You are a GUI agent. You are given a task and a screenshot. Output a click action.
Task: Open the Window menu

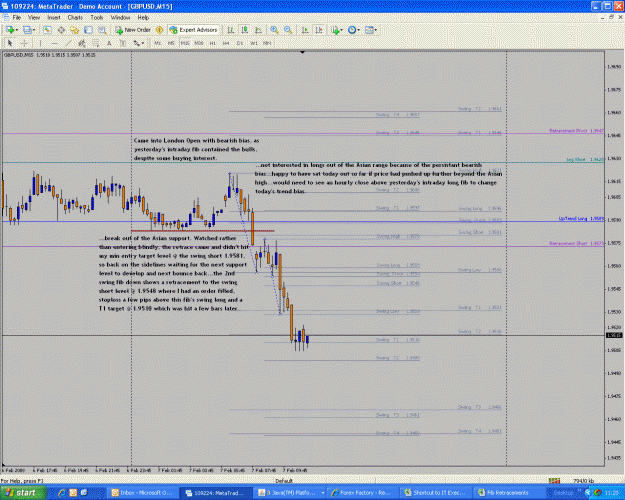tap(120, 18)
